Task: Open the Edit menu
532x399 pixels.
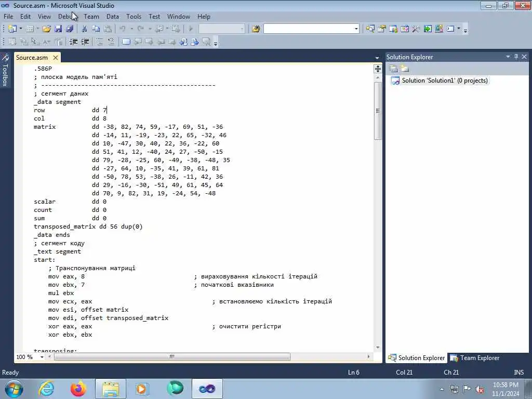Action: pos(25,16)
